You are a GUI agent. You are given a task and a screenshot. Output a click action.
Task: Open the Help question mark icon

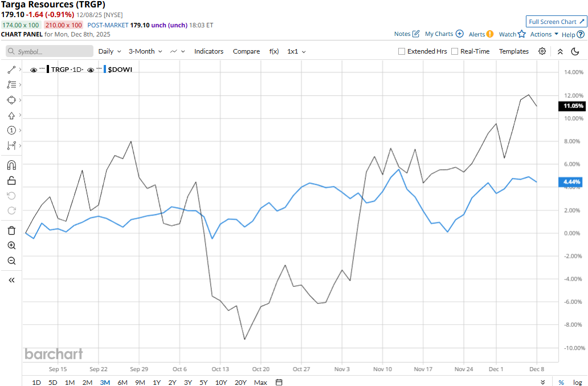click(x=581, y=35)
